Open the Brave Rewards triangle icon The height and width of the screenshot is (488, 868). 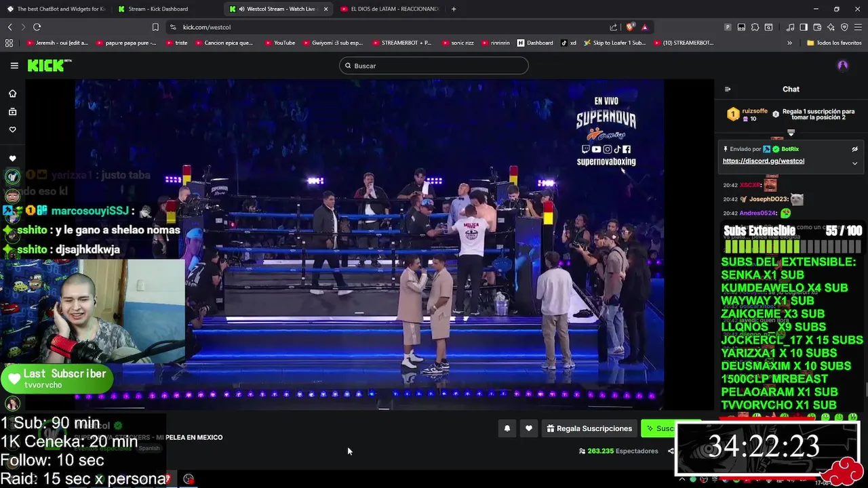point(644,27)
